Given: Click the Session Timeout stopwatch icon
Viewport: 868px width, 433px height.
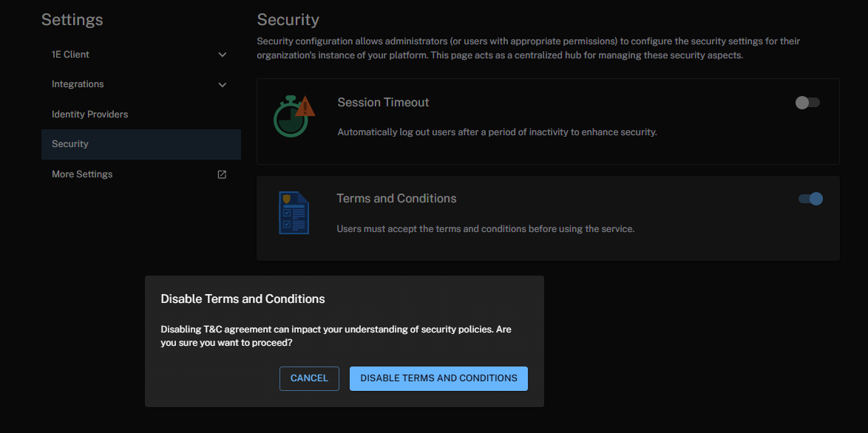Looking at the screenshot, I should click(294, 116).
